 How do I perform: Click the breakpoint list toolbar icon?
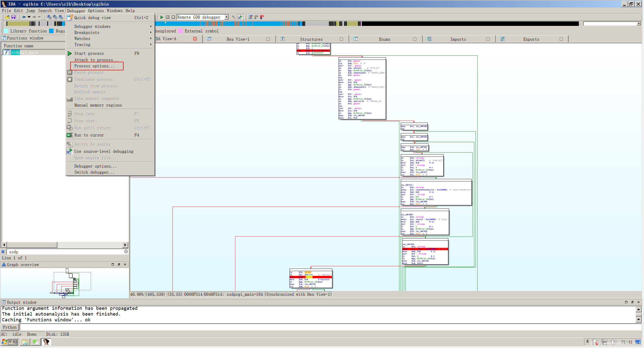point(250,17)
